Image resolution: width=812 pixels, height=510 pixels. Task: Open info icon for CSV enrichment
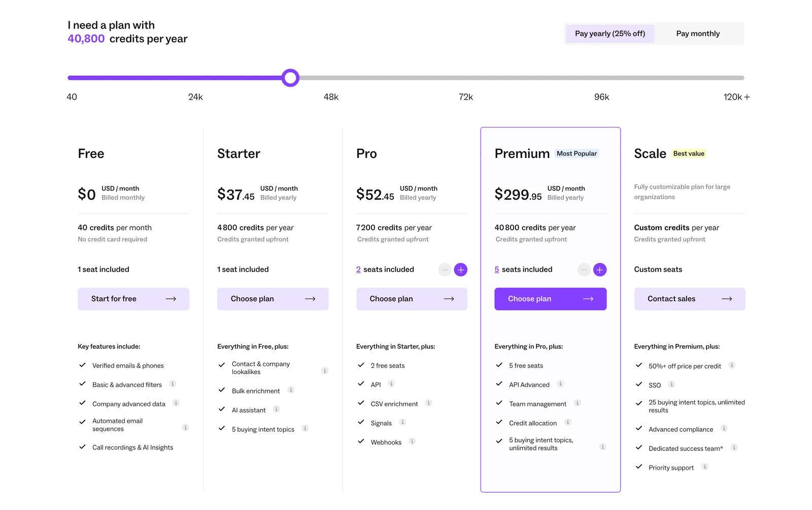(x=428, y=403)
